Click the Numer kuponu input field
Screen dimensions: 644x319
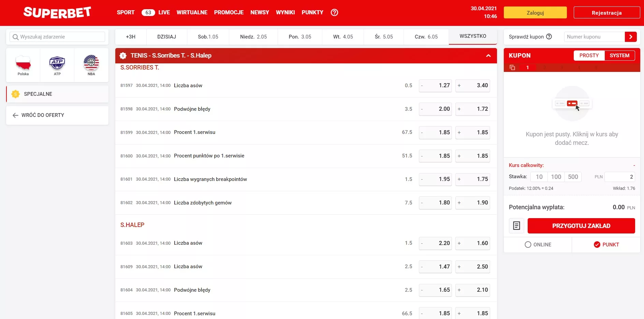point(594,37)
